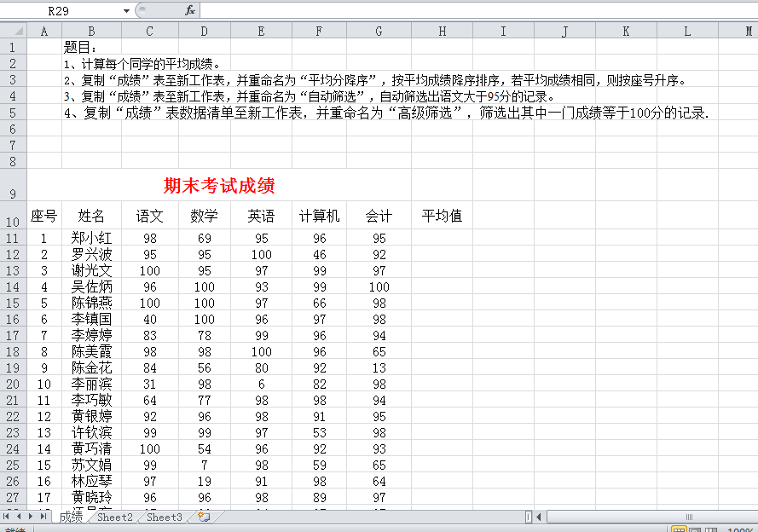758x532 pixels.
Task: Click the fx insert function icon
Action: click(190, 10)
